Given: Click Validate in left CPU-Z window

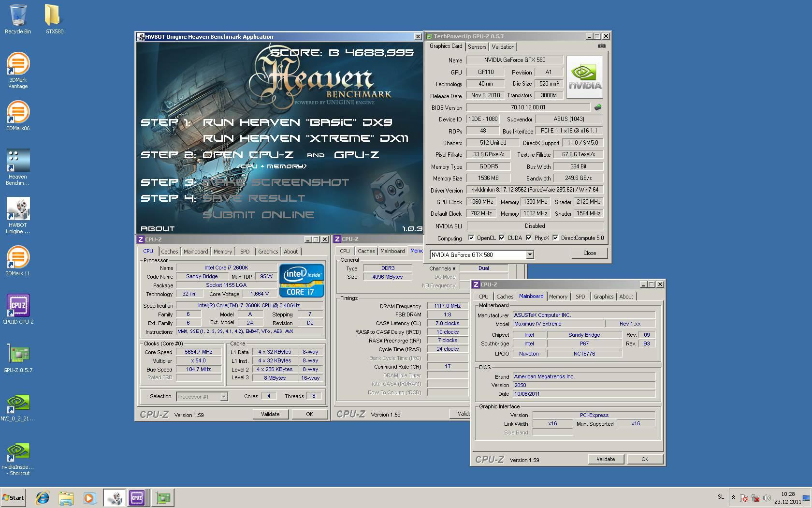Looking at the screenshot, I should [270, 414].
